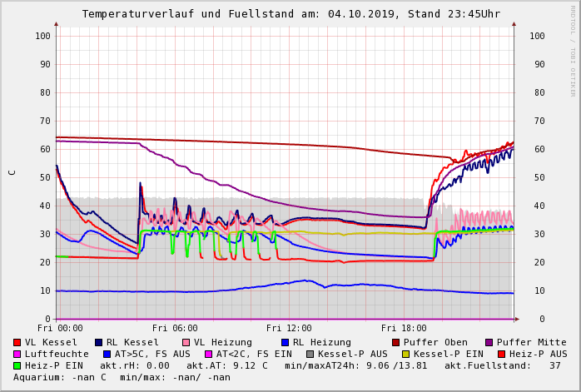Click the blue RL Heizung legend swatch
This screenshot has height=392, width=581.
click(285, 342)
